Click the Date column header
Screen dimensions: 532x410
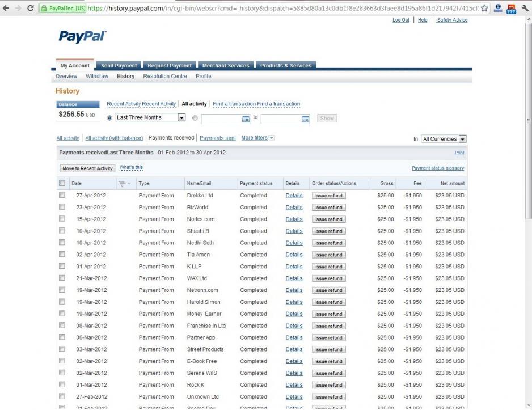tap(77, 184)
